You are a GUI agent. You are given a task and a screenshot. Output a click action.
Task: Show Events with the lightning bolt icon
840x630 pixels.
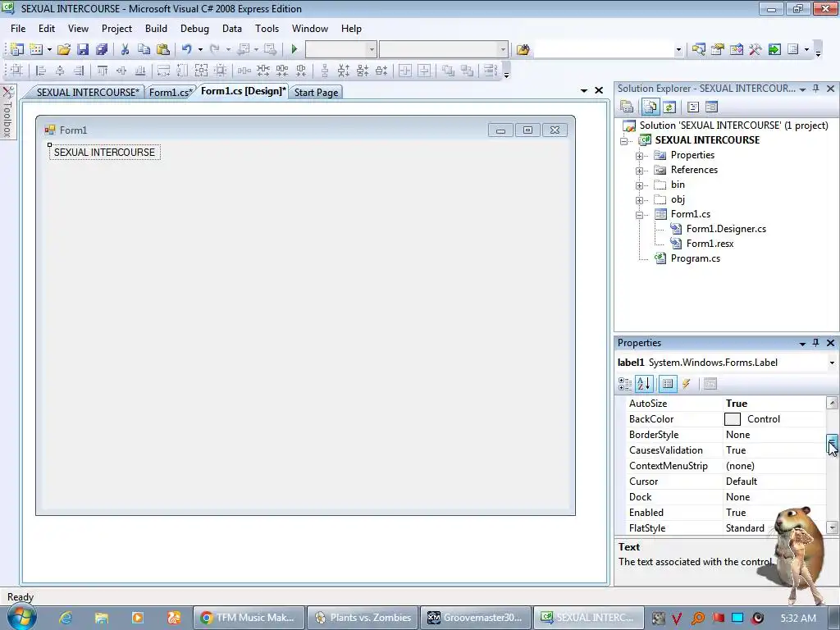[x=687, y=384]
